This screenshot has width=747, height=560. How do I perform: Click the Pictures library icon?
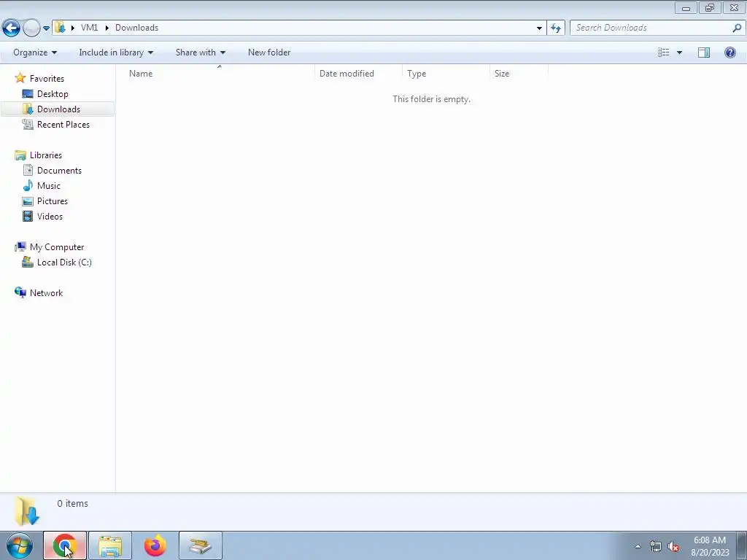[28, 201]
